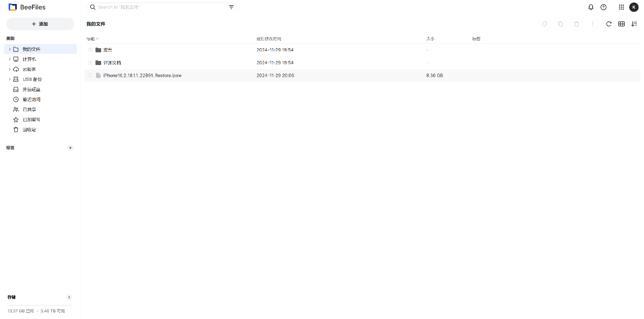The width and height of the screenshot is (644, 319).
Task: Star the iPhone16 Restore.ipsw file
Action: (x=90, y=75)
